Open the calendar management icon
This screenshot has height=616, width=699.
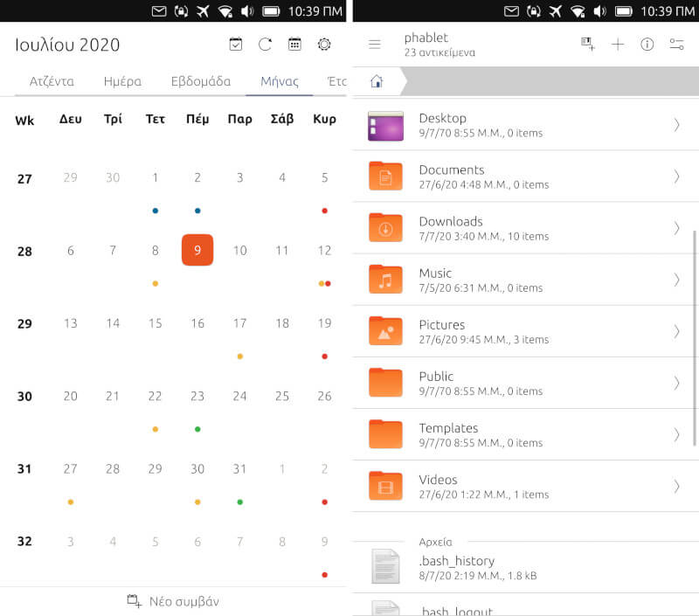pos(294,45)
